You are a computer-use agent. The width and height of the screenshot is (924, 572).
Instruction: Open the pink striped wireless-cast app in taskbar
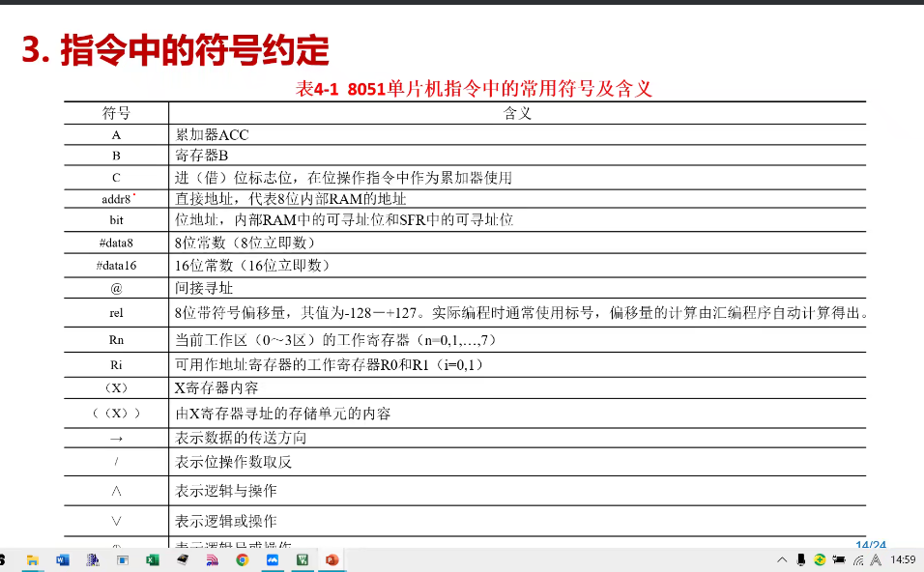pos(212,560)
